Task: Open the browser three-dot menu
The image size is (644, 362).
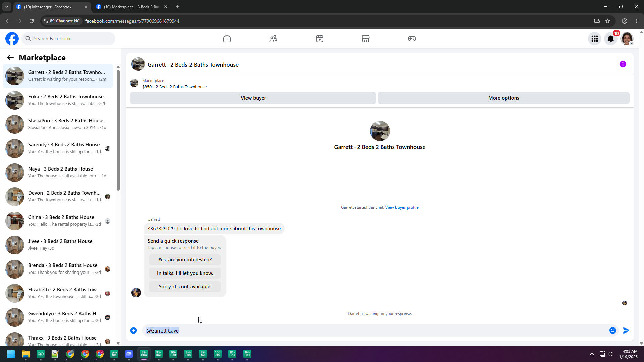Action: tap(637, 21)
